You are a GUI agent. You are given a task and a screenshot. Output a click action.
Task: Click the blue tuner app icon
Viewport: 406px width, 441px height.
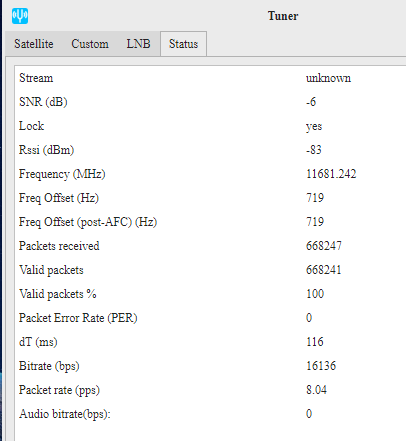[x=20, y=16]
